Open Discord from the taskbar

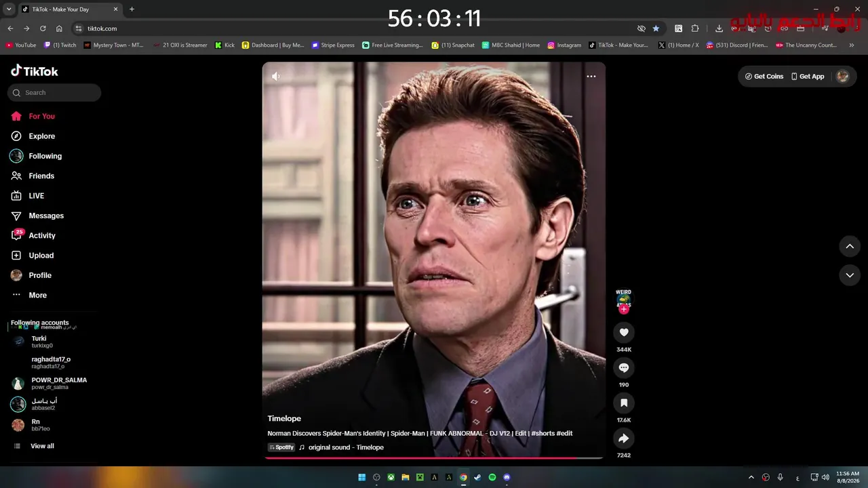[x=507, y=477]
